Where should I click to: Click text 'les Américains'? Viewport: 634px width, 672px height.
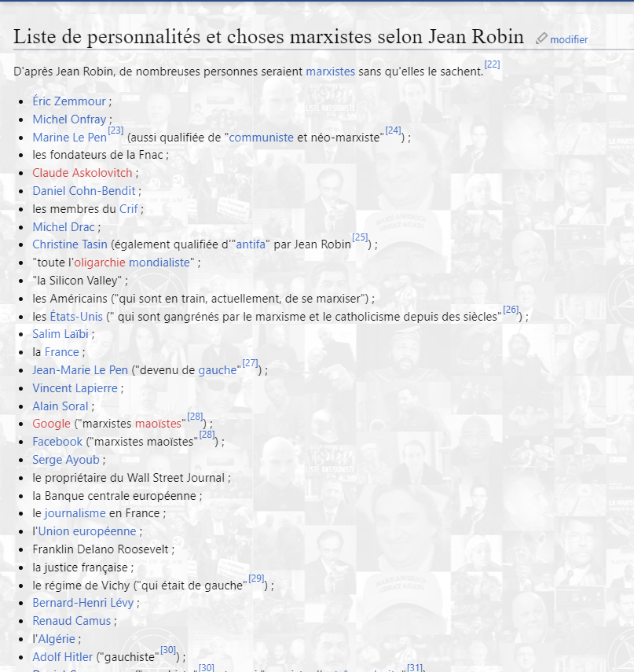coord(70,299)
